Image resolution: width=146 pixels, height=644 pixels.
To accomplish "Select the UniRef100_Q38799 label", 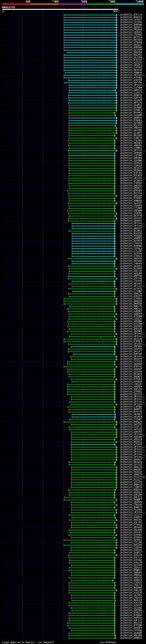I will [131, 80].
